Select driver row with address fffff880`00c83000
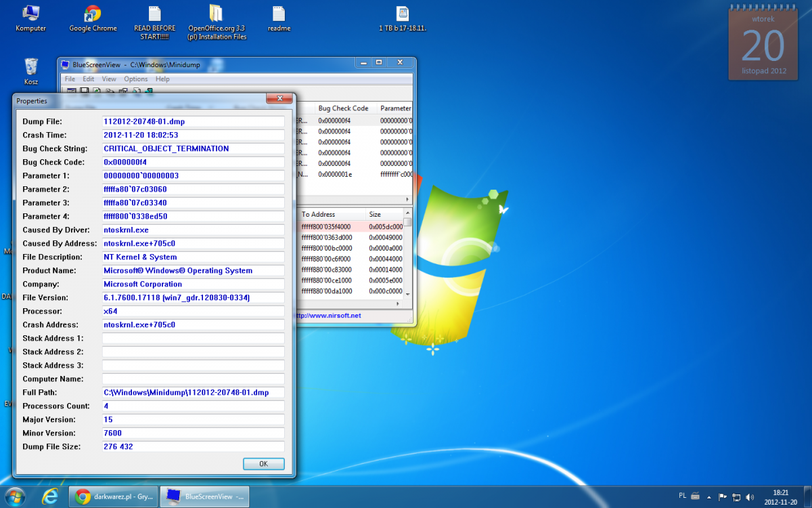The image size is (812, 508). tap(351, 270)
